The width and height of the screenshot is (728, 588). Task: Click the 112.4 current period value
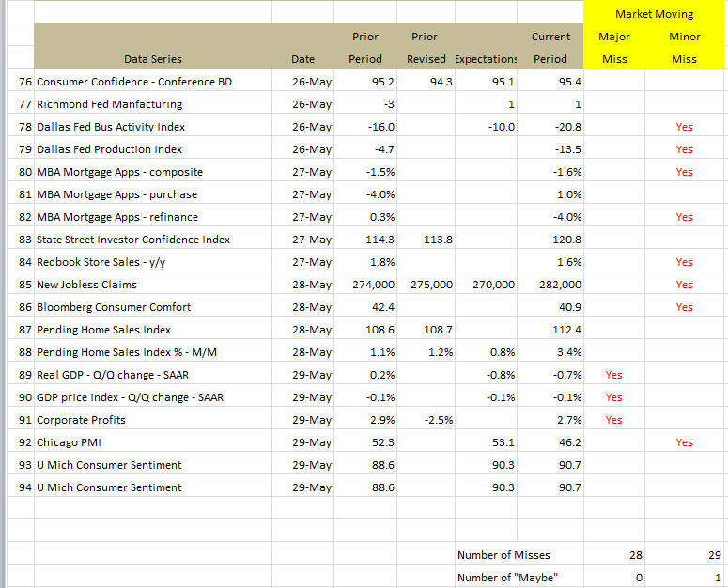[x=566, y=330]
